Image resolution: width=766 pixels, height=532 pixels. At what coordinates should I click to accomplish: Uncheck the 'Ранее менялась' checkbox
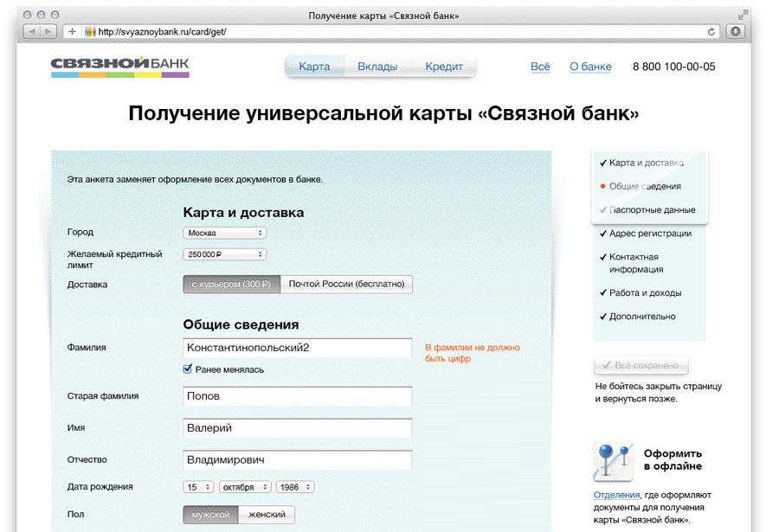click(x=188, y=369)
